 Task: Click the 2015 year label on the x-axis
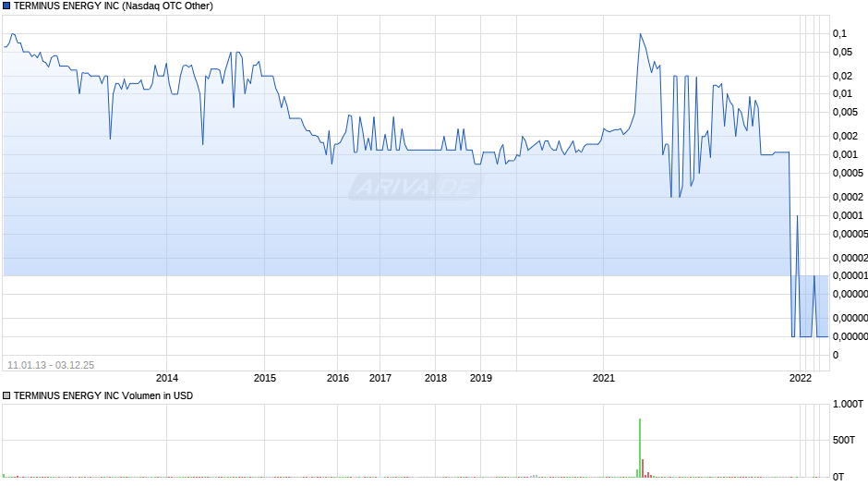coord(265,378)
